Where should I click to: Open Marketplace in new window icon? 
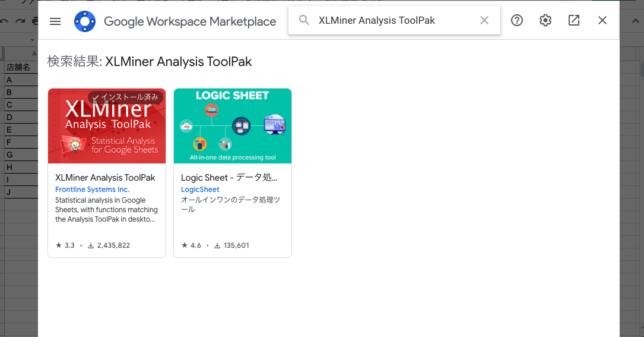pos(574,20)
